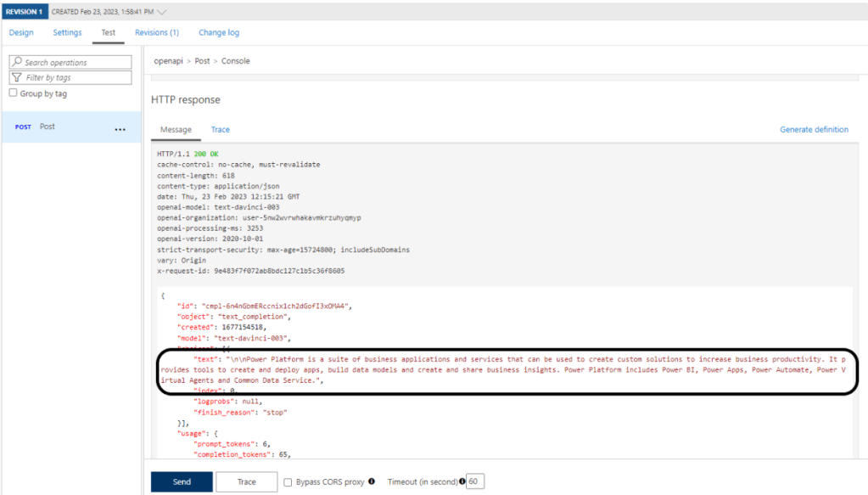Click the Generate definition link
Viewport: 868px width, 495px height.
click(x=814, y=130)
